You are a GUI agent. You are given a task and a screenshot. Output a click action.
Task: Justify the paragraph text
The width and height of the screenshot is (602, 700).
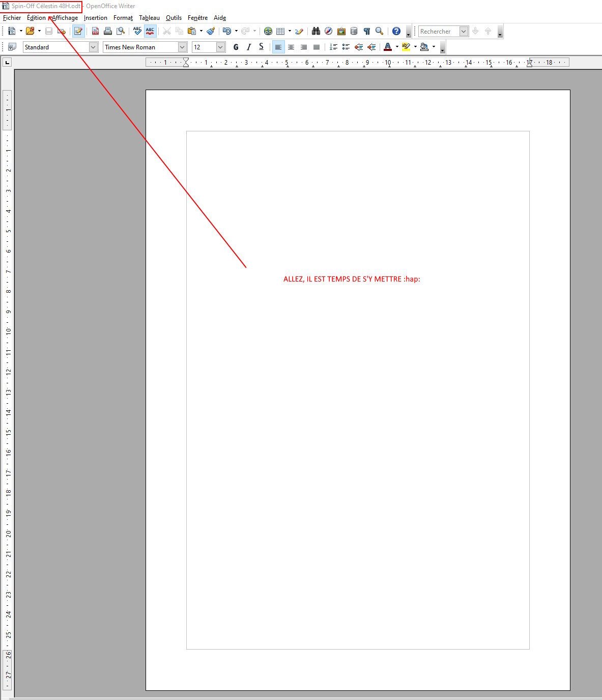click(317, 47)
